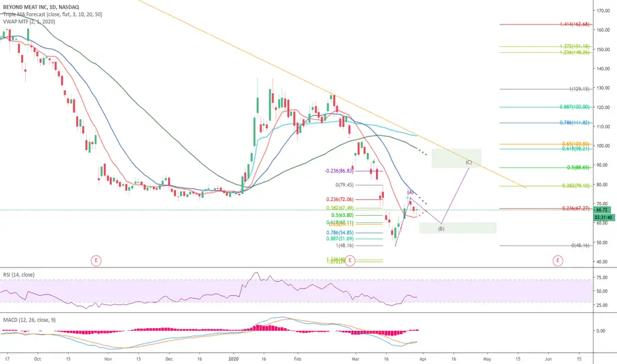
Task: Select the green target zone around wave (C)
Action: (456, 159)
